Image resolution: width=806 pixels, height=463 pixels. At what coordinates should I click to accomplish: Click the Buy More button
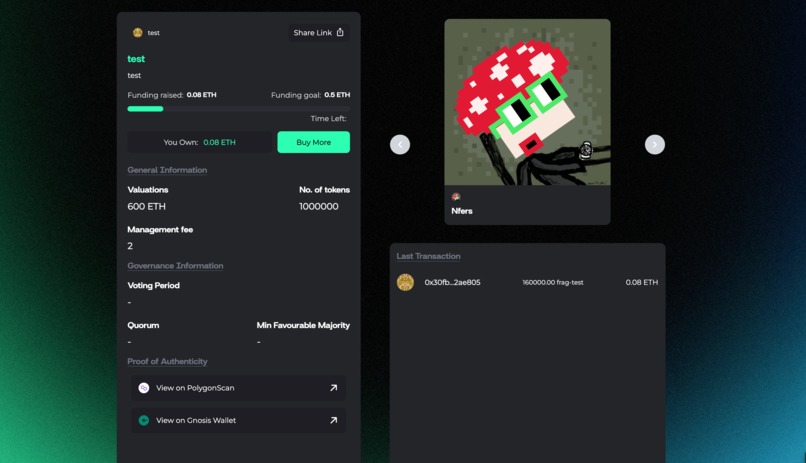pyautogui.click(x=314, y=142)
